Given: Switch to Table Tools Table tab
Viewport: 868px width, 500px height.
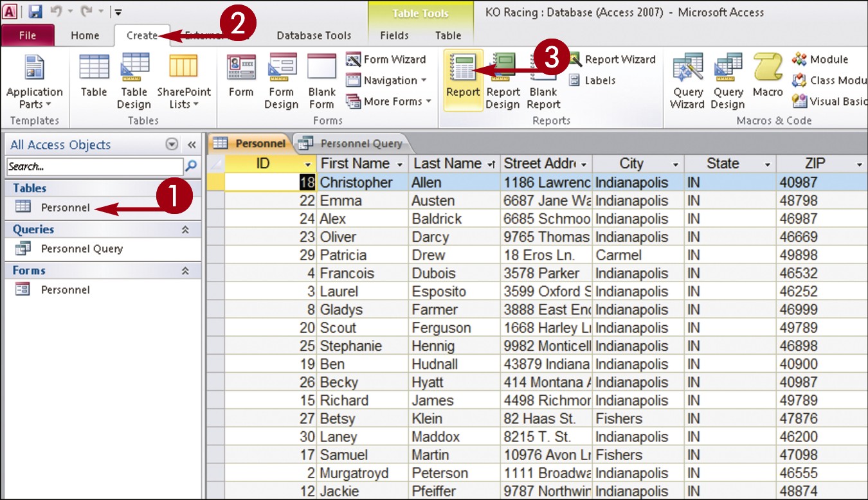Looking at the screenshot, I should [448, 35].
